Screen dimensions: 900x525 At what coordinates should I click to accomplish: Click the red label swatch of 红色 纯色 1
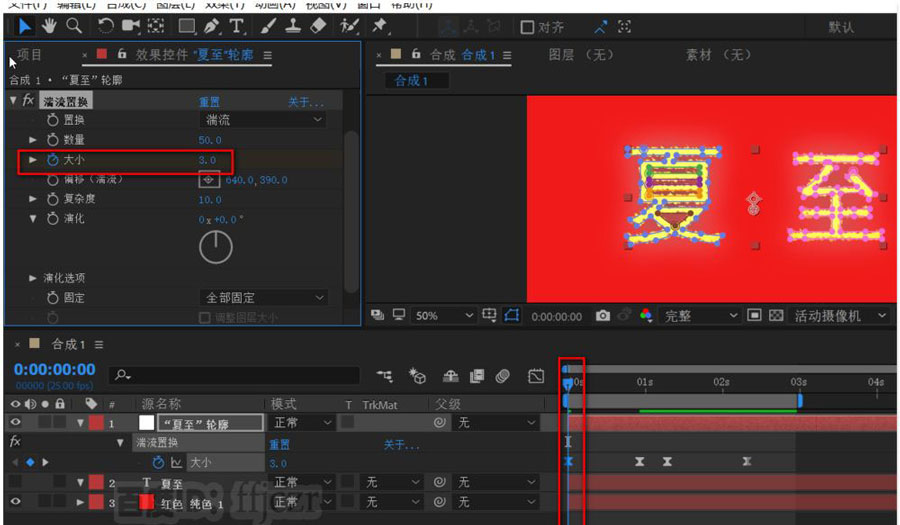[x=96, y=502]
